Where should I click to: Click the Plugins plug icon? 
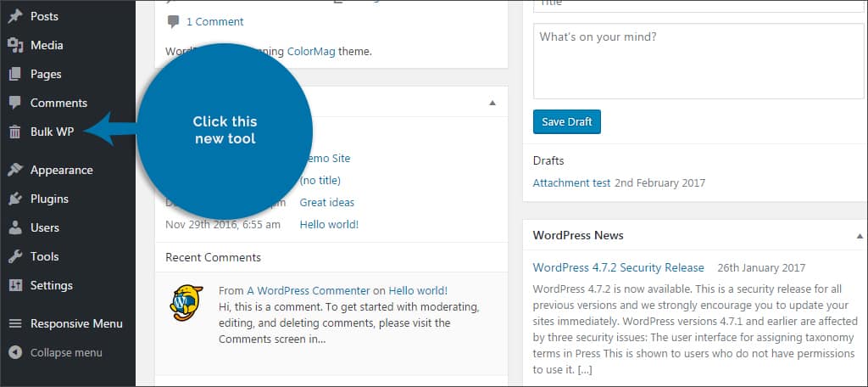coord(15,199)
